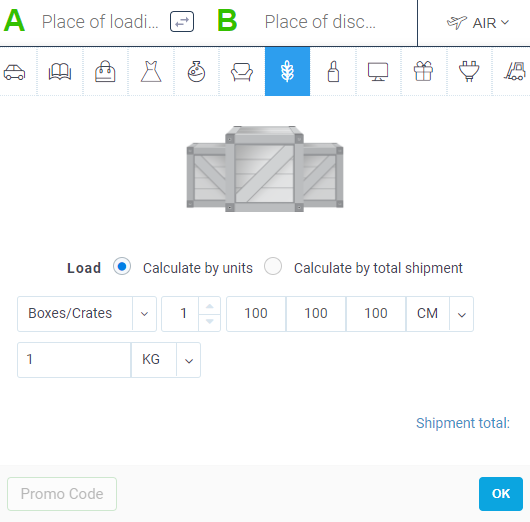The image size is (530, 522).
Task: Choose the chemical flask category icon
Action: (x=196, y=72)
